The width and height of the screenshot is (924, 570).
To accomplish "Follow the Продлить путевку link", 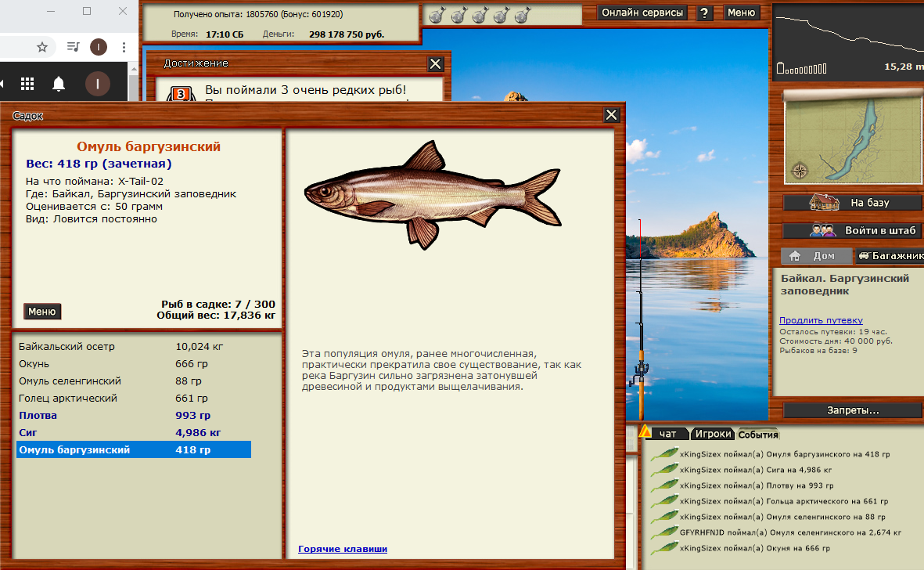I will tap(821, 321).
